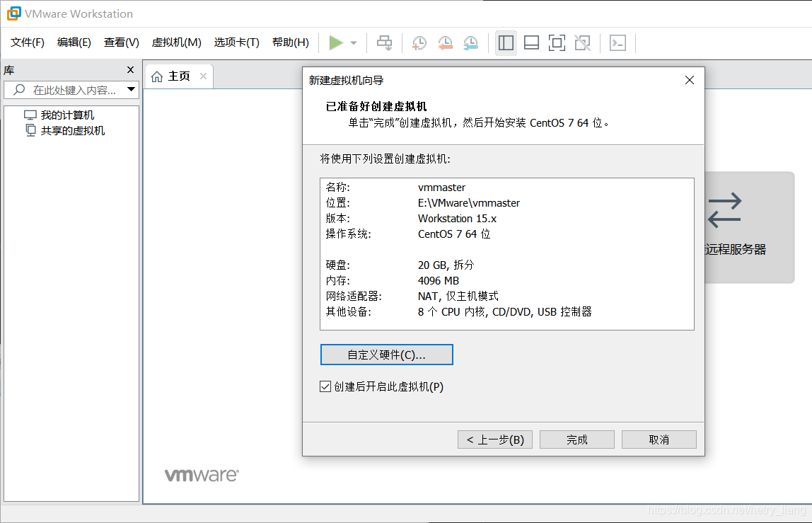Click the NAT, 仅主机模式 network value
812x523 pixels.
click(458, 296)
